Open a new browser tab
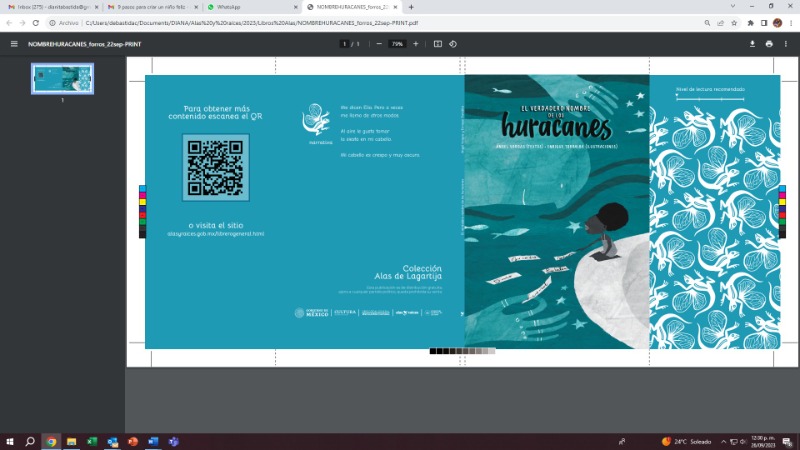 click(411, 6)
